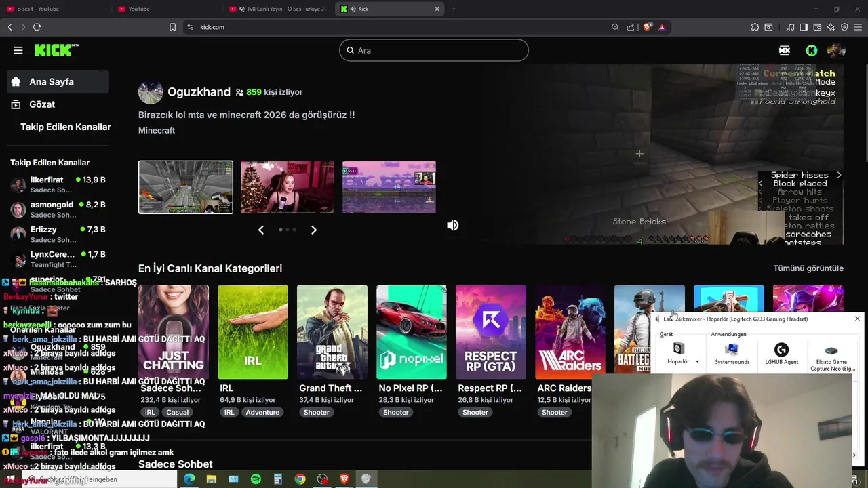Open the Brave Shields lion icon
This screenshot has width=868, height=488.
point(647,27)
